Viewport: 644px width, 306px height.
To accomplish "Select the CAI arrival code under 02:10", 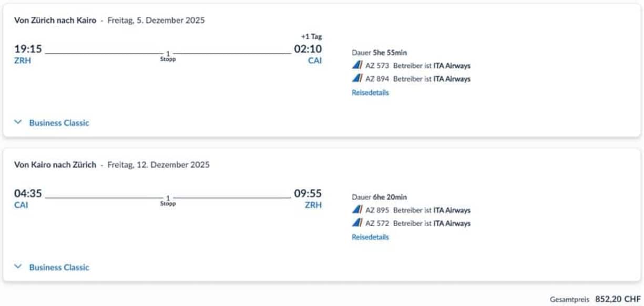I will (x=315, y=60).
